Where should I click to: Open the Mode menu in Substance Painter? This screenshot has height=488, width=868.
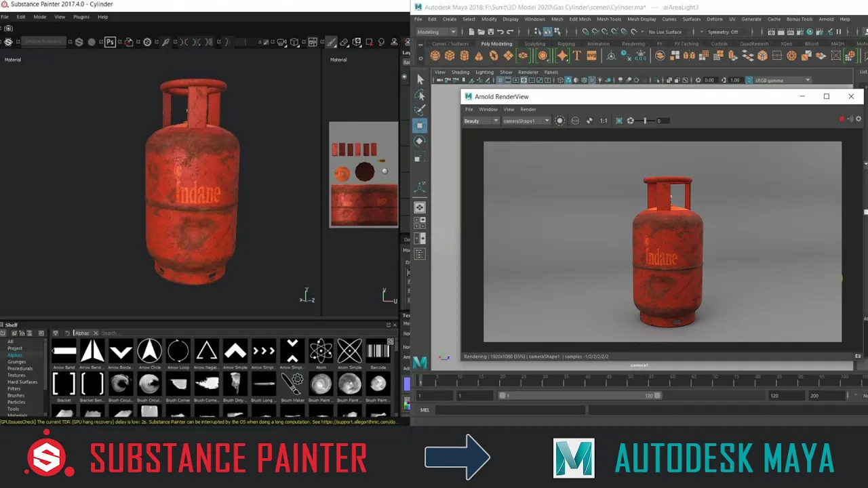click(x=40, y=17)
